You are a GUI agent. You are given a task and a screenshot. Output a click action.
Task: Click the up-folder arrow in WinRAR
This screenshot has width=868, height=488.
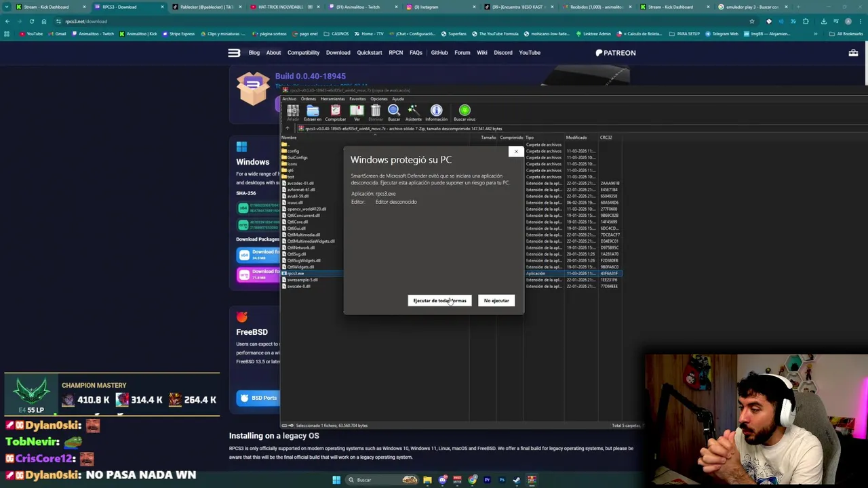click(x=287, y=129)
